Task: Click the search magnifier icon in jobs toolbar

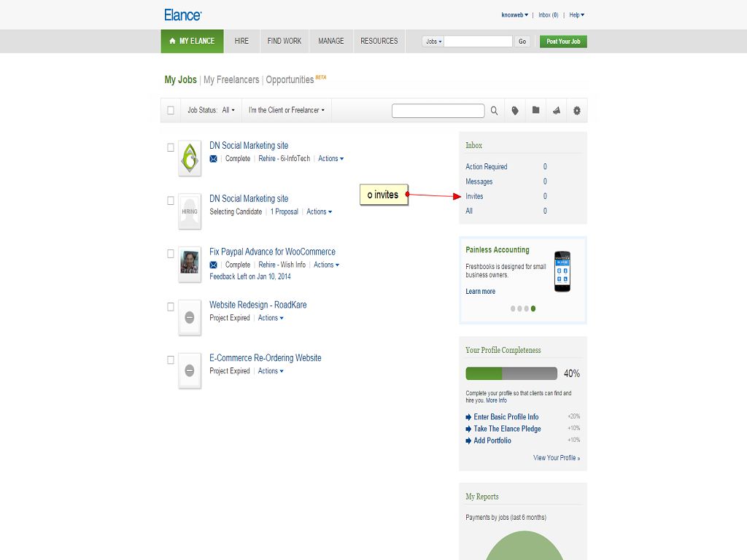Action: 494,111
